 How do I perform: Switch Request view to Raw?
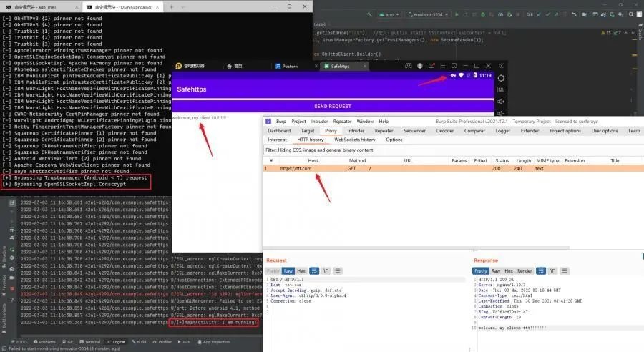[x=288, y=271]
